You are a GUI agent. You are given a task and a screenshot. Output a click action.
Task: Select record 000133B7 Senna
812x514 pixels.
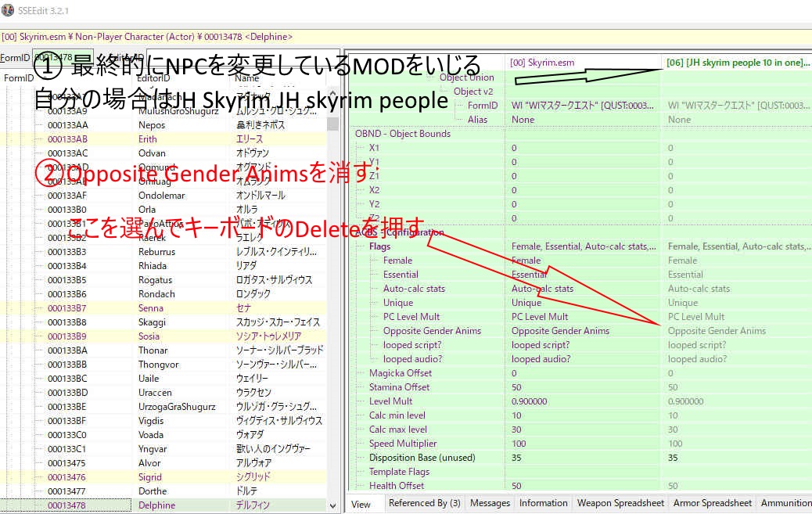tap(163, 307)
